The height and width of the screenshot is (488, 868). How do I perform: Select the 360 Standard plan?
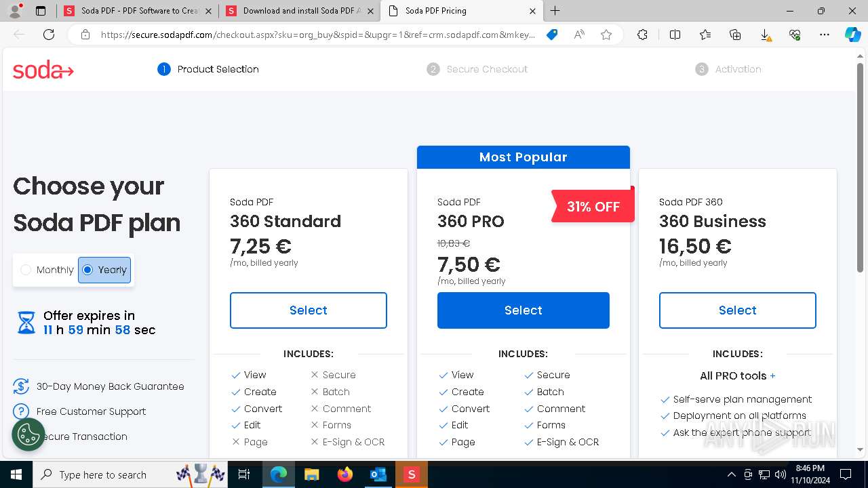(309, 310)
